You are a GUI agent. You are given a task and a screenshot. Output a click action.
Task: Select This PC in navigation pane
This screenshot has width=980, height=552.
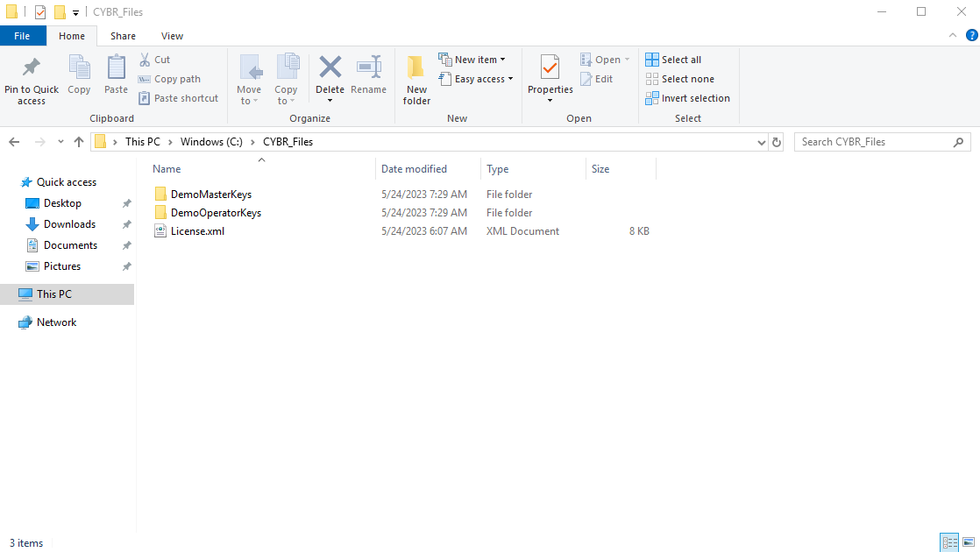pos(67,294)
